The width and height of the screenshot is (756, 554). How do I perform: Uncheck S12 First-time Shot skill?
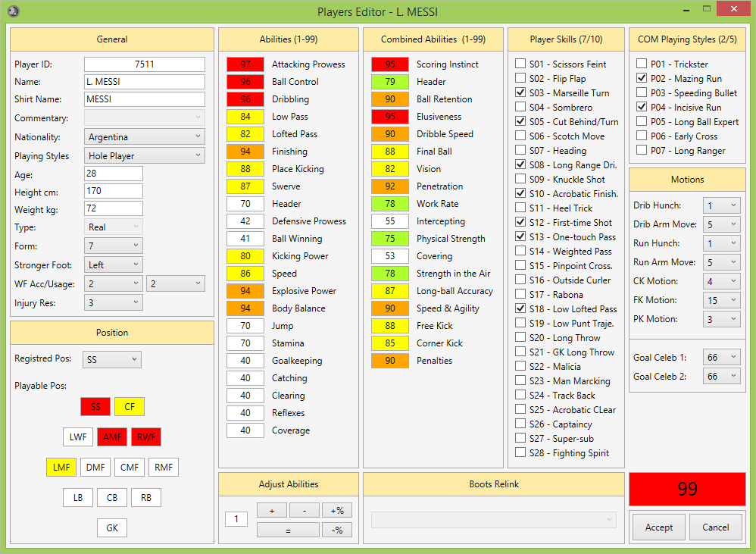520,222
